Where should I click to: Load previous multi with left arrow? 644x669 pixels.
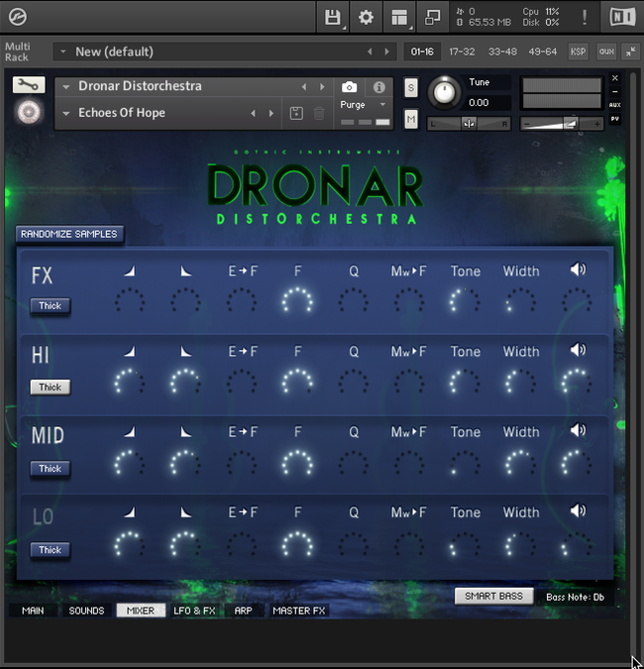[x=370, y=52]
